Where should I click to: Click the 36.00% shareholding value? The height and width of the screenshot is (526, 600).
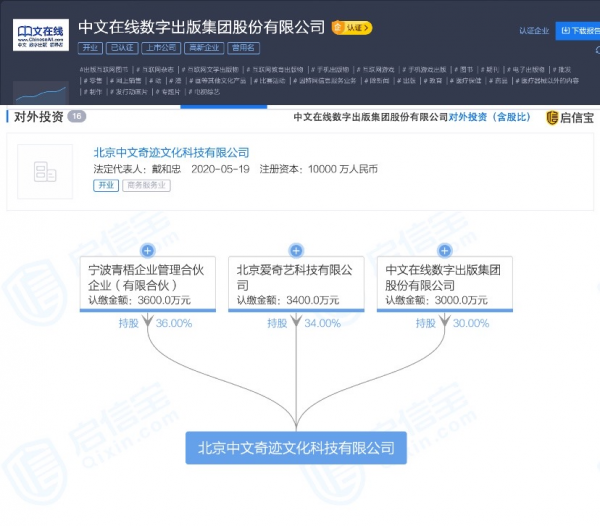pos(174,323)
